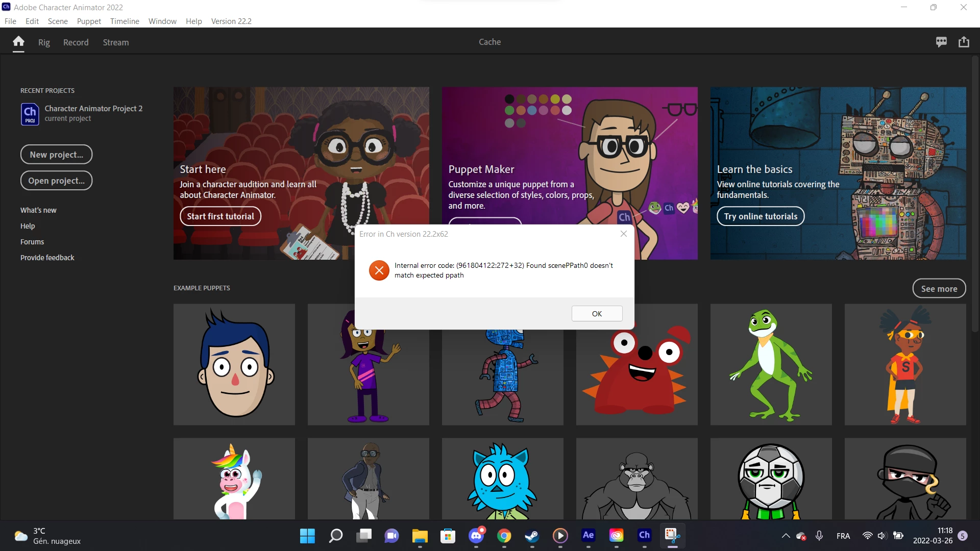Click See more example puppets
Screen dimensions: 980x551
tap(939, 288)
